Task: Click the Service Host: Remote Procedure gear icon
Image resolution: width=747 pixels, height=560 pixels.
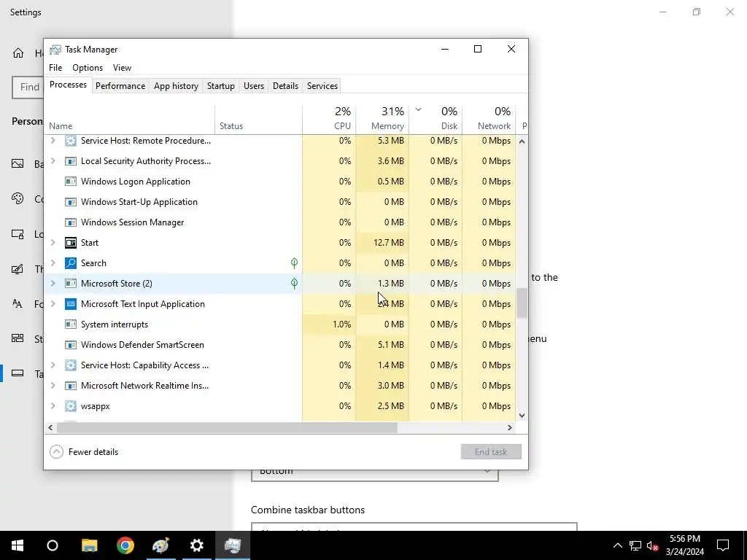Action: 71,141
